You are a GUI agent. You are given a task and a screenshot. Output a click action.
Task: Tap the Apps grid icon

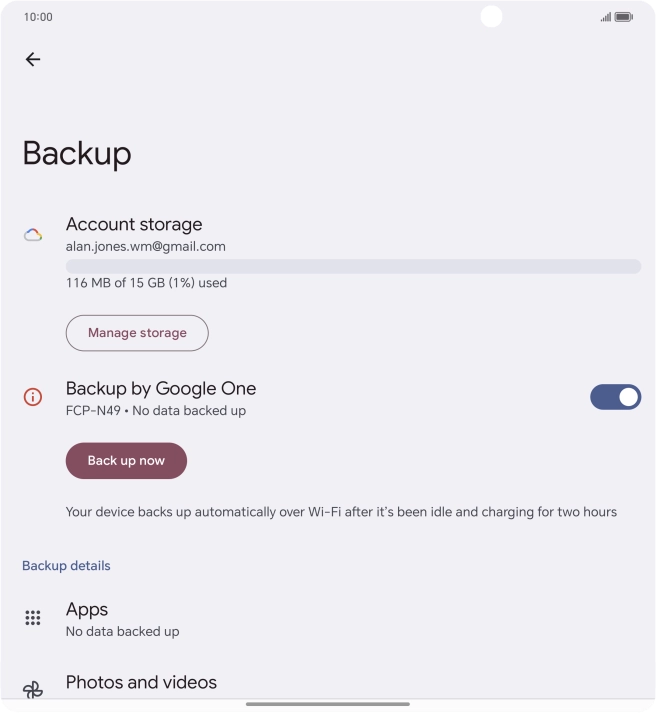33,618
